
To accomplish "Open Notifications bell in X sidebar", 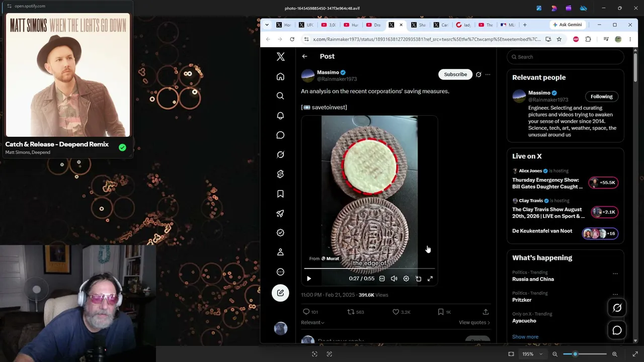I will [x=280, y=116].
